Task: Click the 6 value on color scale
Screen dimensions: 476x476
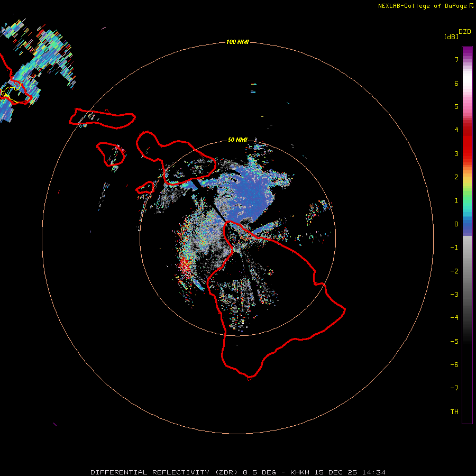Action: pyautogui.click(x=456, y=83)
